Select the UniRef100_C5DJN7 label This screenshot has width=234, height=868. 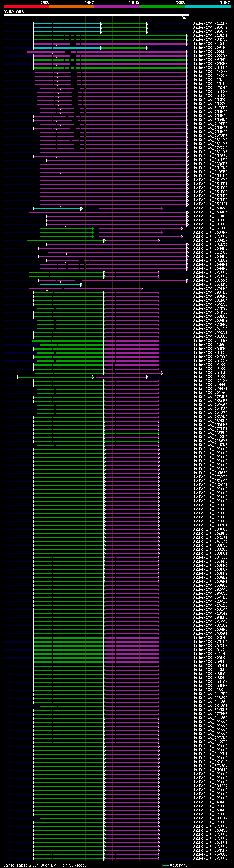tap(210, 232)
